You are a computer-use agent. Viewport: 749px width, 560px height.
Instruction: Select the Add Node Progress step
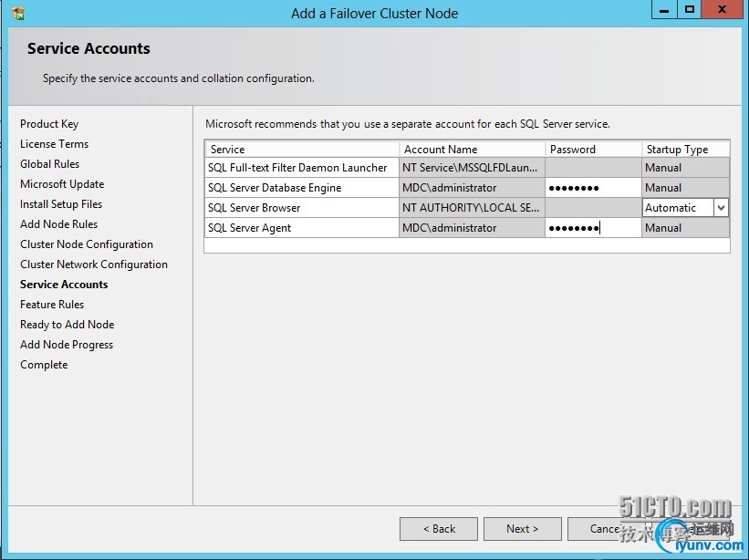click(67, 345)
